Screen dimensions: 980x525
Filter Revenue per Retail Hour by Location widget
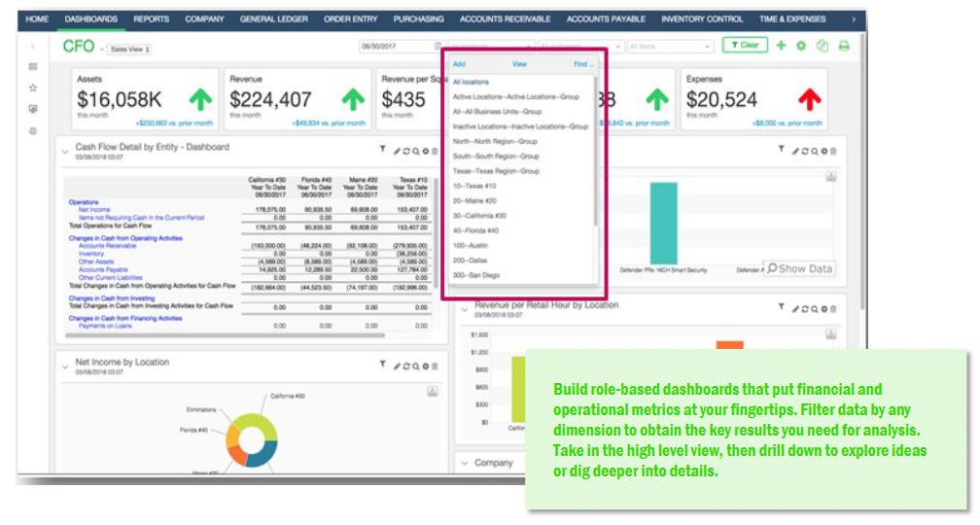(782, 307)
